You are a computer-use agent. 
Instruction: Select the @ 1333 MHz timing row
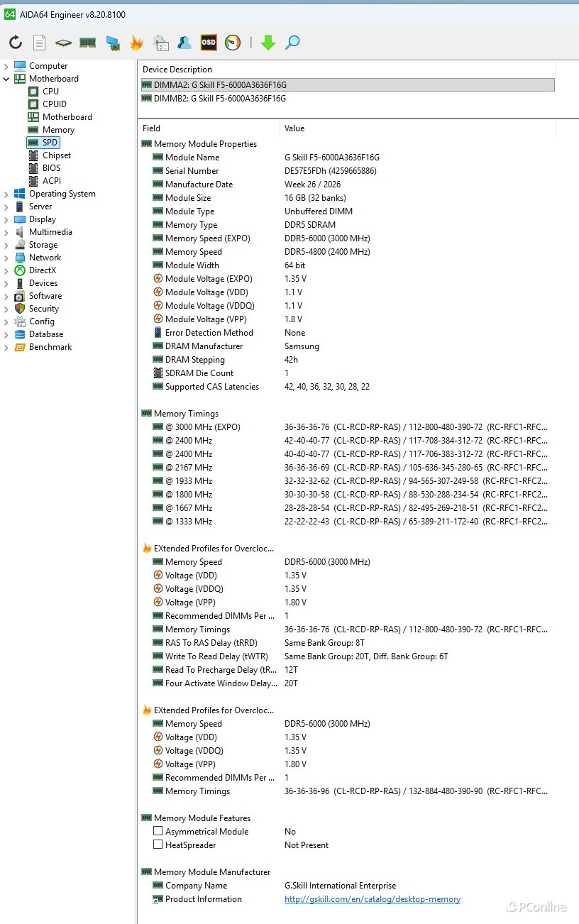pyautogui.click(x=346, y=521)
